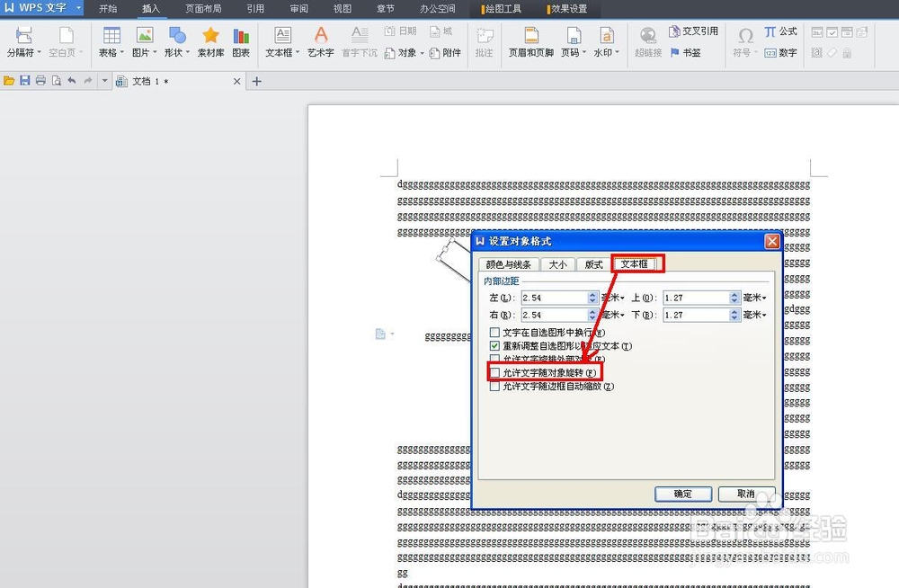Click the print preview icon
899x588 pixels.
pyautogui.click(x=56, y=81)
